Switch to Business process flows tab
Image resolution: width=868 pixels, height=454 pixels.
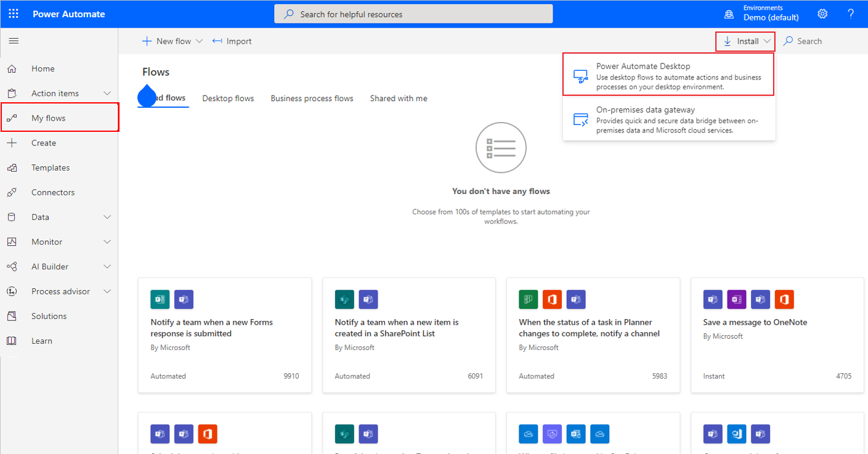pos(312,99)
